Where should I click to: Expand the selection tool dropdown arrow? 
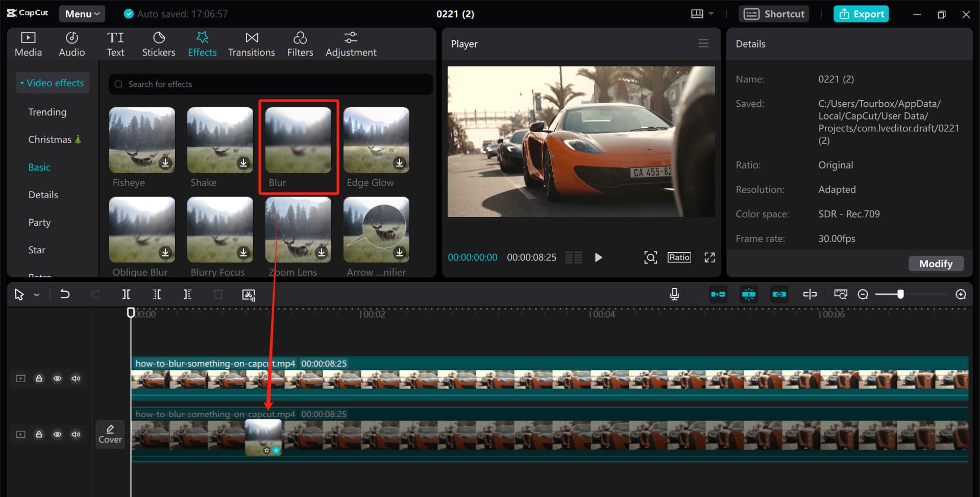(x=36, y=294)
